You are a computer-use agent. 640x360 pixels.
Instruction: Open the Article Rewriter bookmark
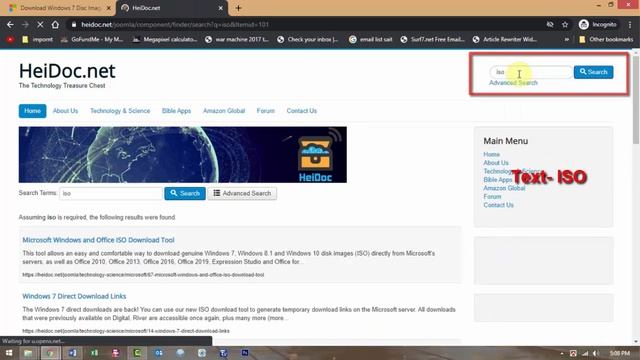pyautogui.click(x=504, y=40)
